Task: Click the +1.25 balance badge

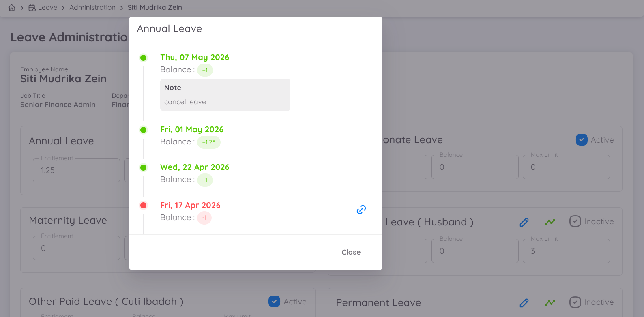Action: point(209,142)
